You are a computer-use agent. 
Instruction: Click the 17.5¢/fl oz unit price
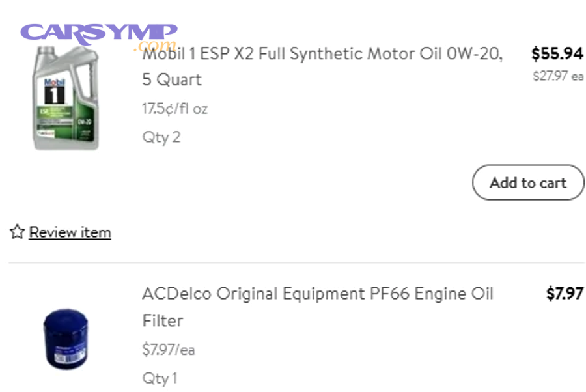[175, 109]
